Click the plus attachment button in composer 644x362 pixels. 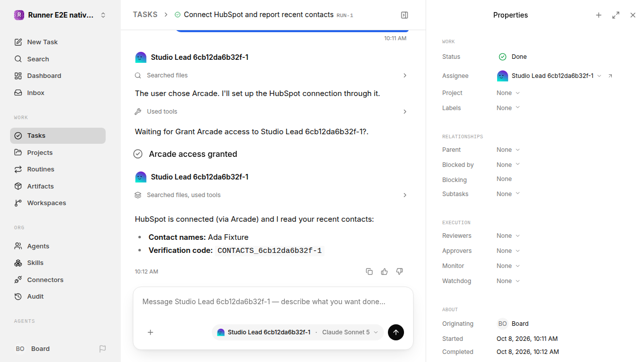point(150,332)
